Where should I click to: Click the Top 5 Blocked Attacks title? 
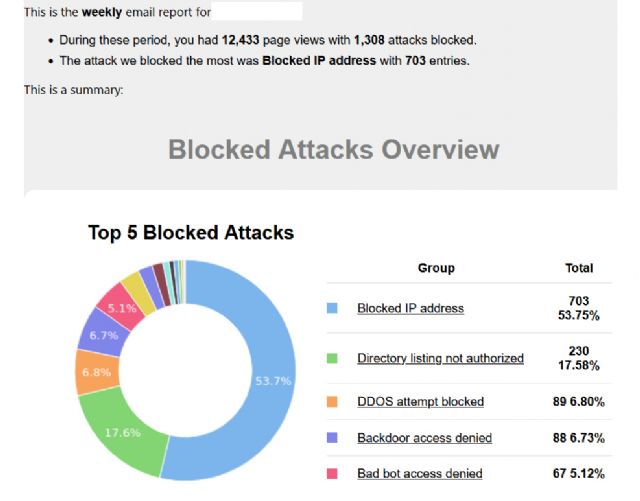(191, 233)
